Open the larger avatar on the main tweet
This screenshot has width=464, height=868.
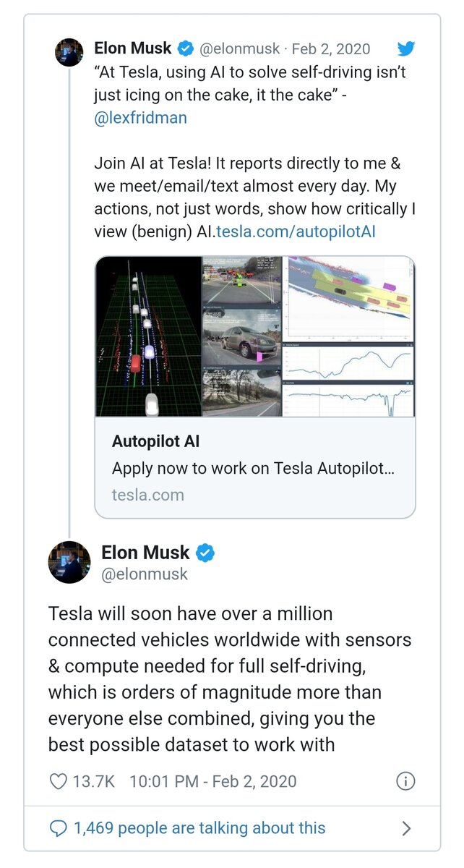69,561
